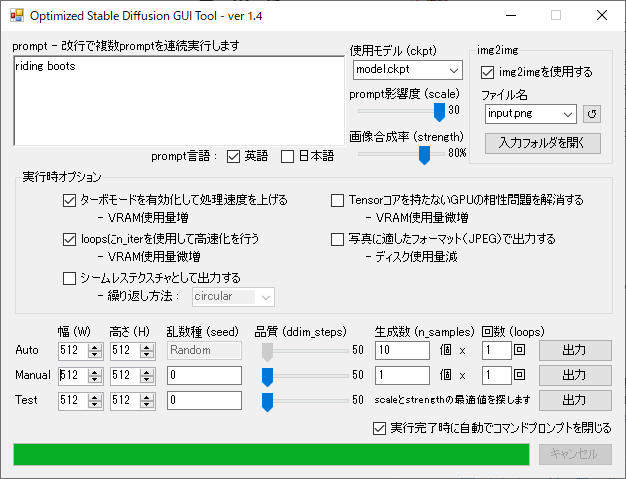Open the circular repeat method dropdown
The width and height of the screenshot is (626, 479).
265,297
